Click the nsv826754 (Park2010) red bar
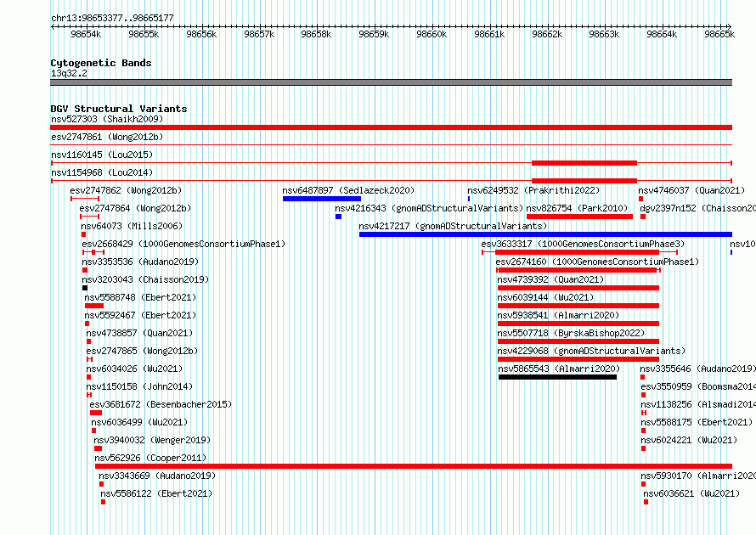 tap(579, 217)
